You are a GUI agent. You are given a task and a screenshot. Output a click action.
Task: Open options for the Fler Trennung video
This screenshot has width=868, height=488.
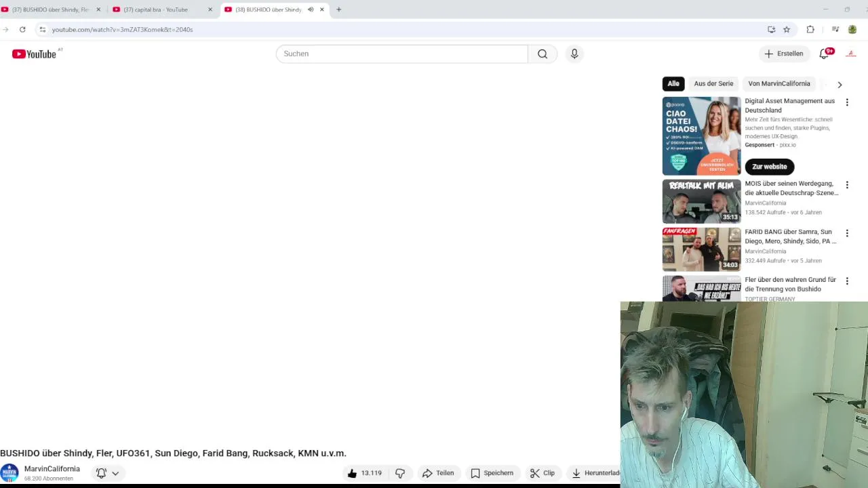pyautogui.click(x=847, y=281)
